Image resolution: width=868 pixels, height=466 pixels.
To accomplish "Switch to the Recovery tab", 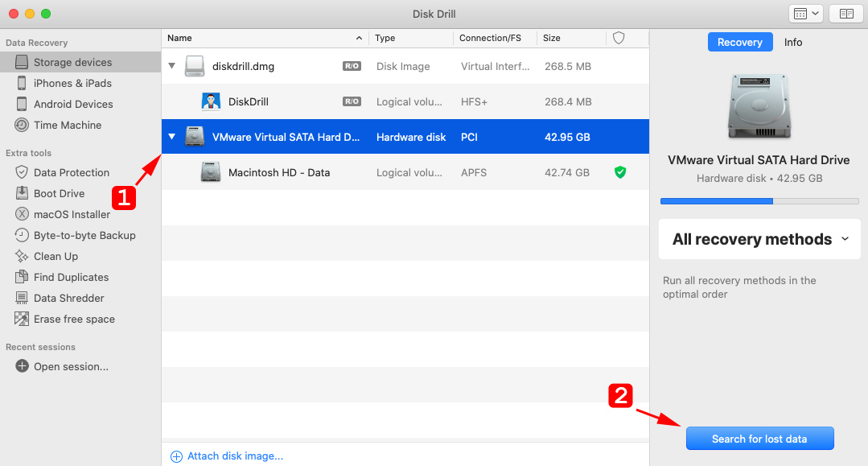I will click(740, 42).
